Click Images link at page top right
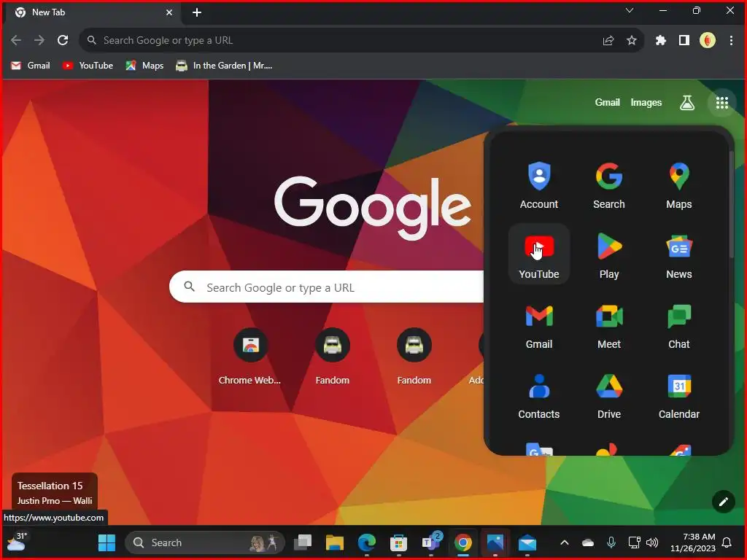Image resolution: width=747 pixels, height=560 pixels. click(x=646, y=102)
